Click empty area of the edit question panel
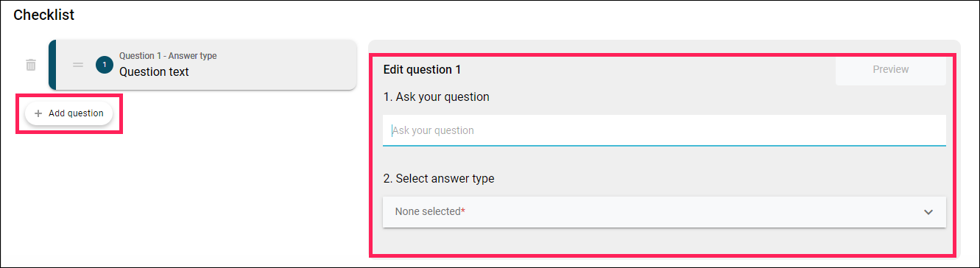This screenshot has height=268, width=980. [x=663, y=240]
